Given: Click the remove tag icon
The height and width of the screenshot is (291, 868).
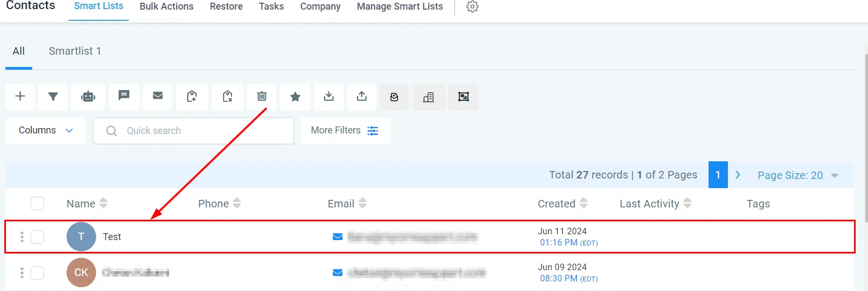Looking at the screenshot, I should pyautogui.click(x=228, y=96).
